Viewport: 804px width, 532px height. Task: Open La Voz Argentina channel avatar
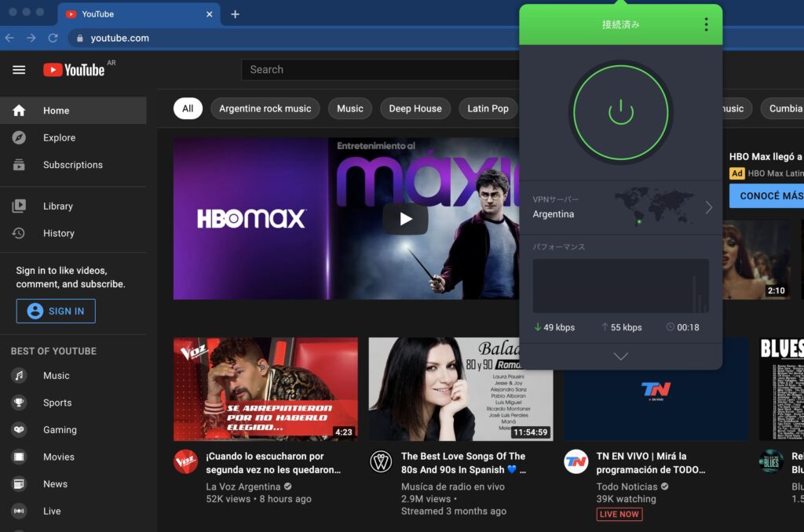[x=185, y=462]
